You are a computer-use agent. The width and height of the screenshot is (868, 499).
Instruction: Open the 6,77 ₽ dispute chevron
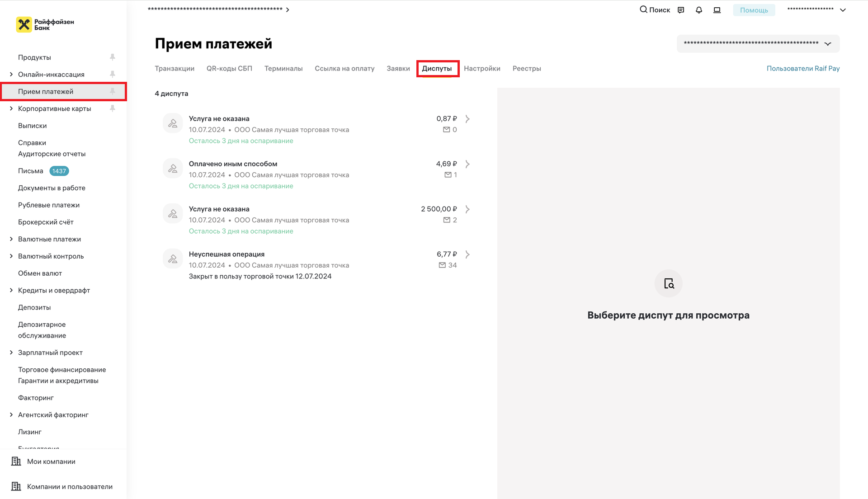click(x=467, y=254)
